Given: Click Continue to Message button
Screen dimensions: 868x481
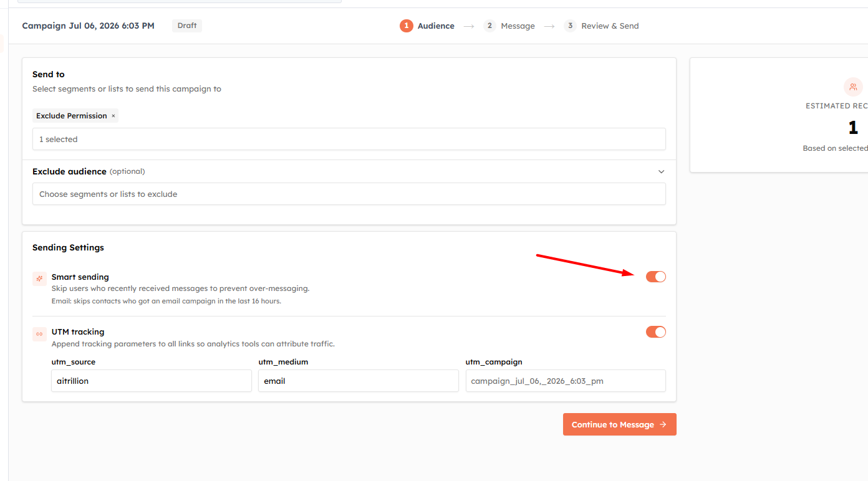Looking at the screenshot, I should 620,424.
